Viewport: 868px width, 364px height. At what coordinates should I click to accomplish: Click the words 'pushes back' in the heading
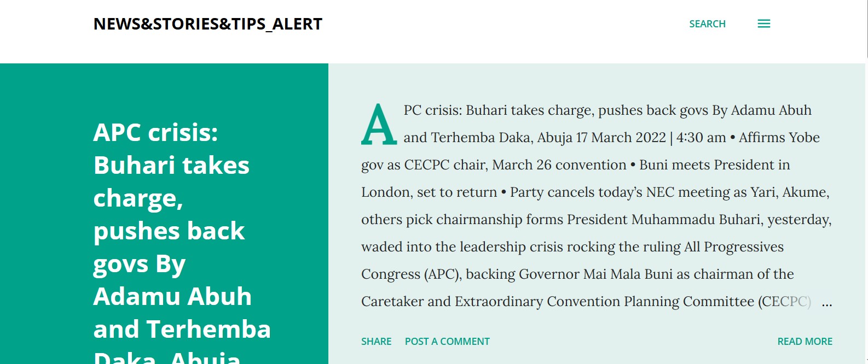click(169, 231)
